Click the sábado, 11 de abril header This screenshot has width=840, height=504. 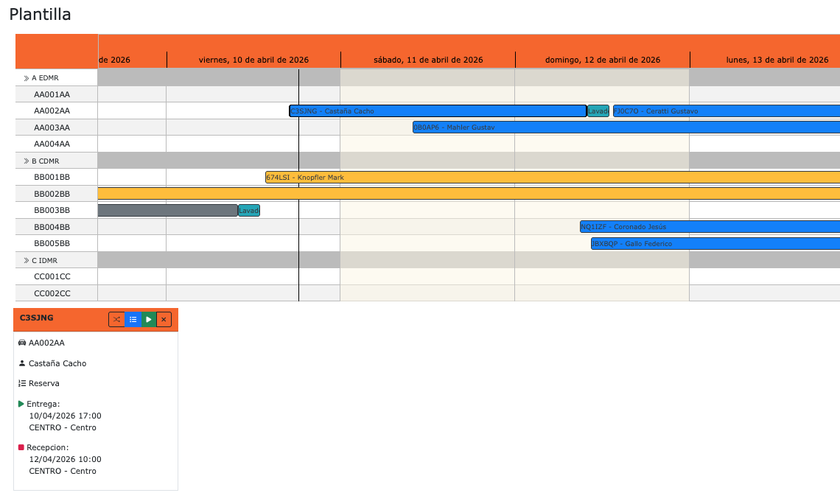428,60
